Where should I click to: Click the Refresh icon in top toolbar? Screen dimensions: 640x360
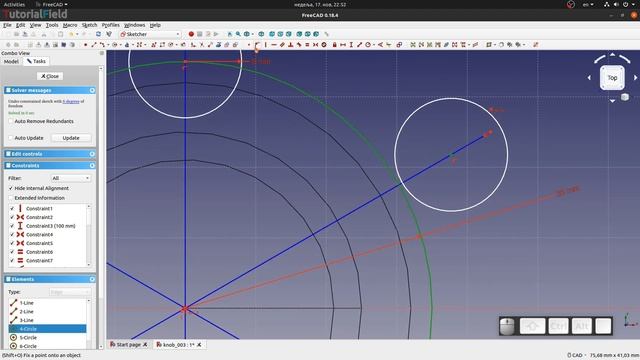98,34
